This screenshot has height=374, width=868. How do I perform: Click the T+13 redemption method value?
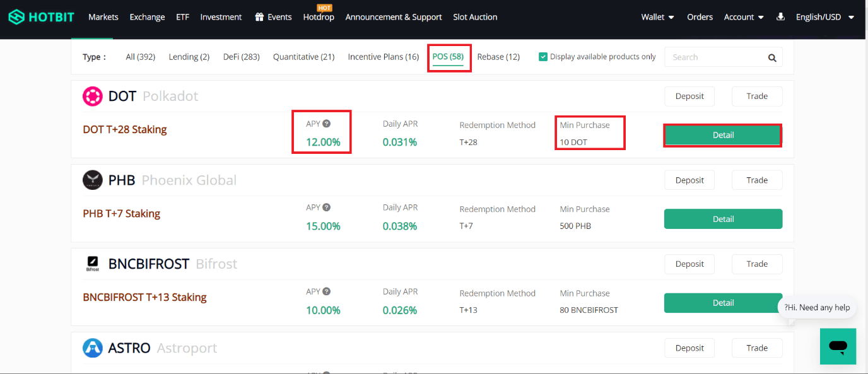(x=469, y=310)
